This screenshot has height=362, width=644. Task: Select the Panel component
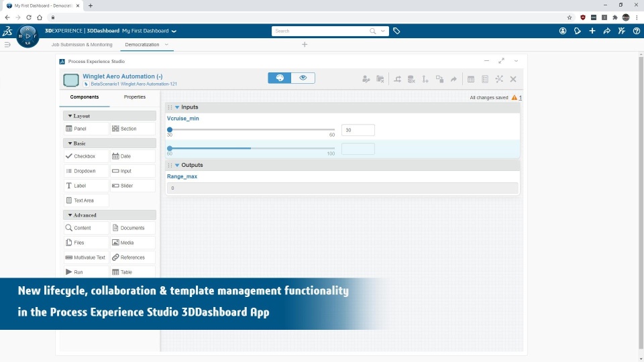[x=87, y=129]
